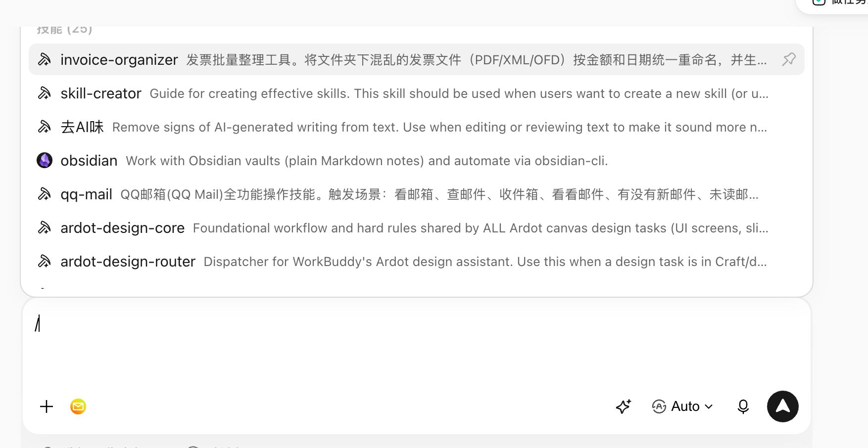Click the ardot-design-router skill icon
Image resolution: width=868 pixels, height=448 pixels.
[45, 262]
